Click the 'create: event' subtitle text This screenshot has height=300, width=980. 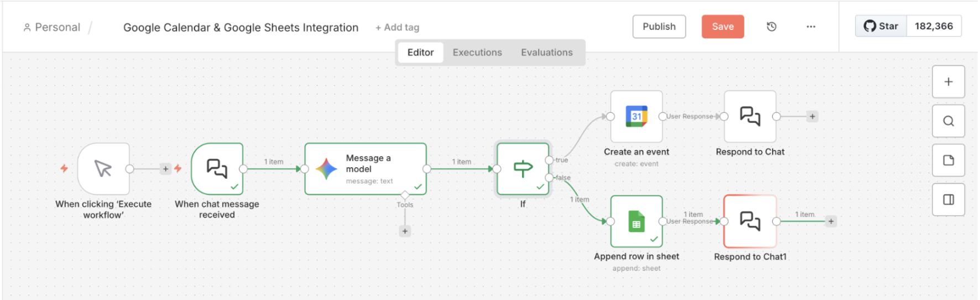click(x=637, y=164)
